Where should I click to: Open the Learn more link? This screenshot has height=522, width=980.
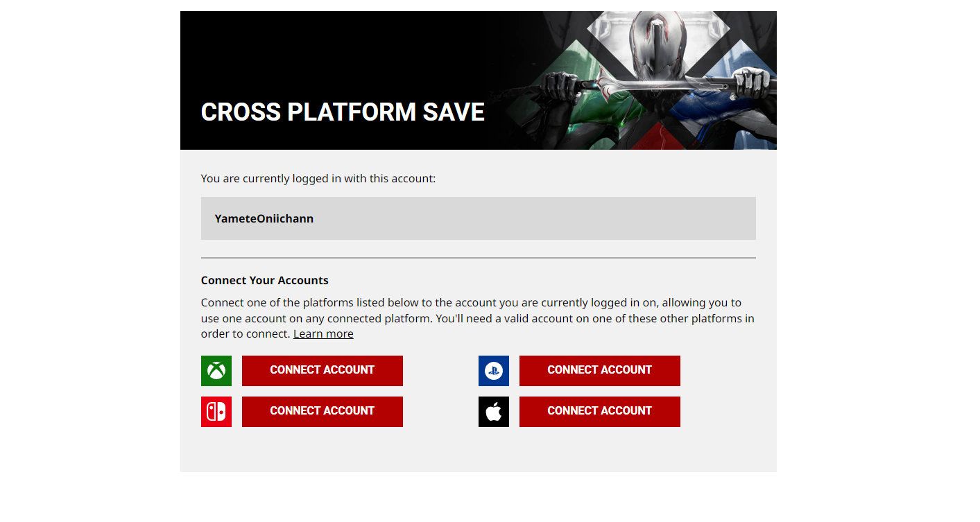pyautogui.click(x=323, y=333)
